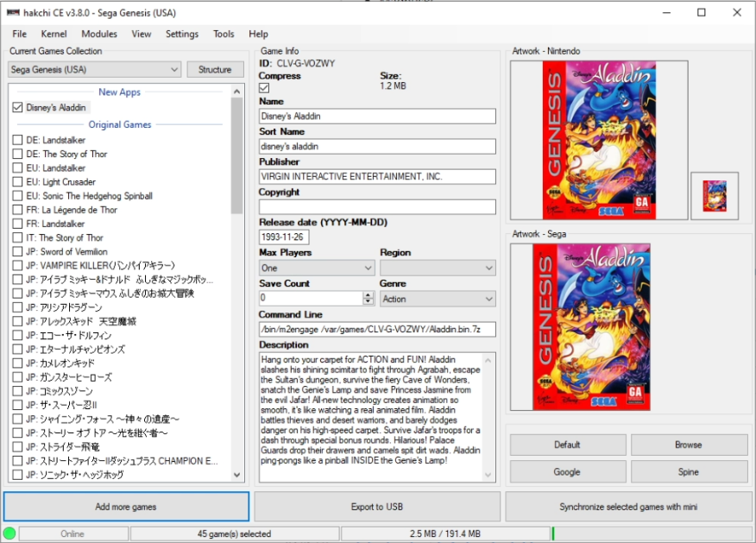Image resolution: width=756 pixels, height=543 pixels.
Task: Check the JP: ストライダー飛竜 checkbox
Action: click(18, 447)
